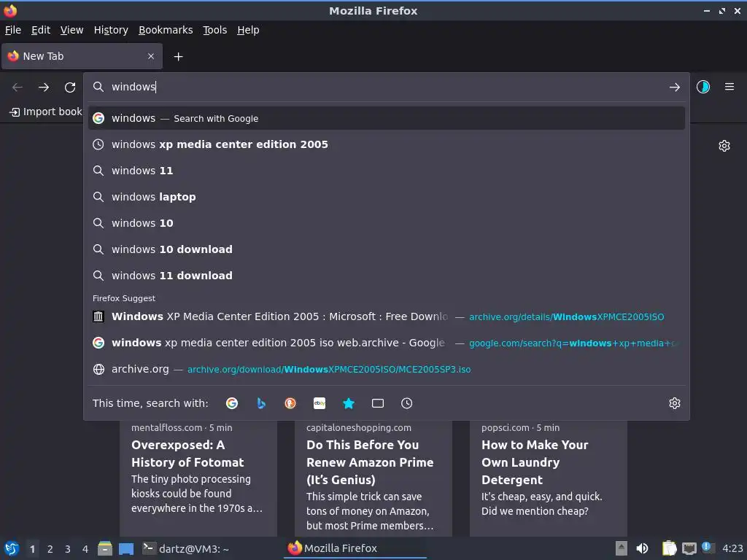Screen dimensions: 747x560
Task: Open search settings gear in suggestion panel
Action: pyautogui.click(x=675, y=403)
